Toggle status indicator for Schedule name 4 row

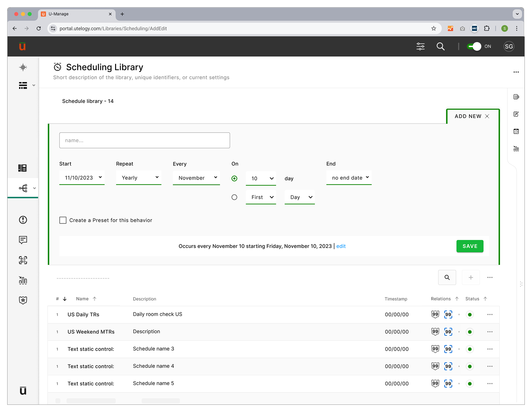point(470,366)
